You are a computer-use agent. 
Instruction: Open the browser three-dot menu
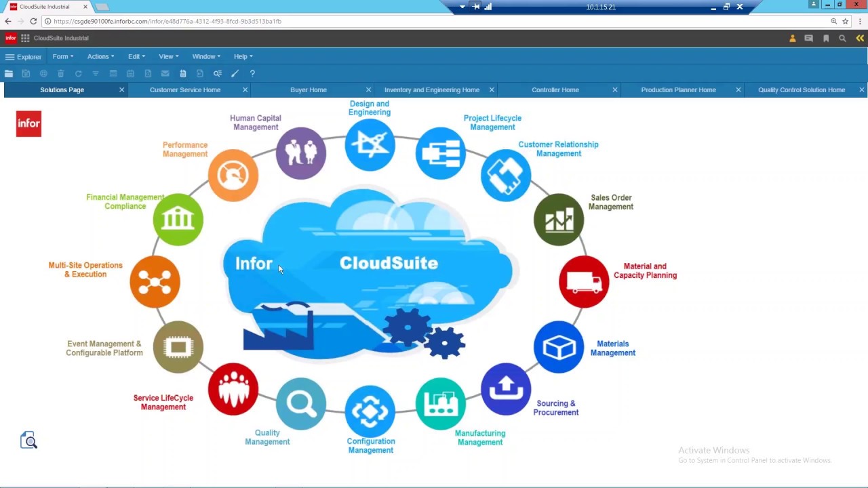pos(860,21)
